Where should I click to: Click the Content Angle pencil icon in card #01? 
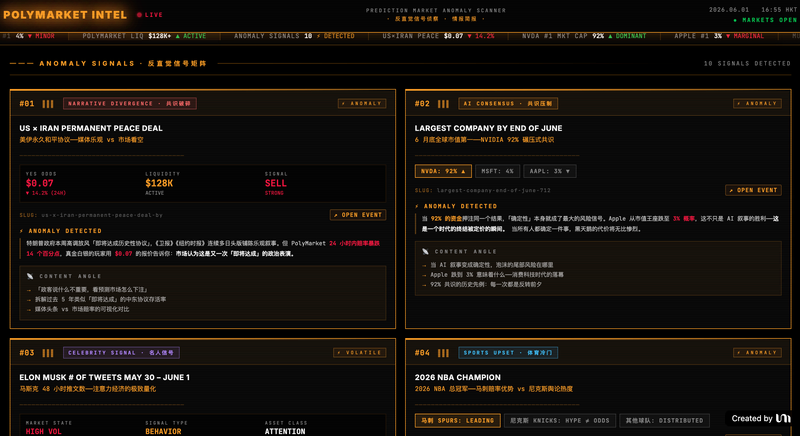30,276
